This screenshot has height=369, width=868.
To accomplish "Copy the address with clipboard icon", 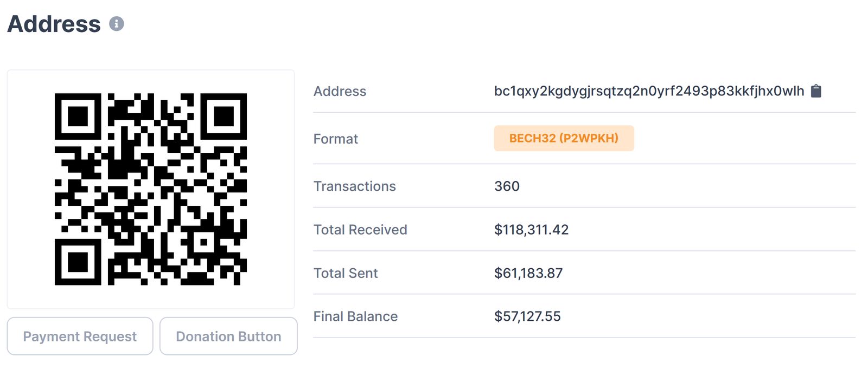I will pyautogui.click(x=816, y=91).
